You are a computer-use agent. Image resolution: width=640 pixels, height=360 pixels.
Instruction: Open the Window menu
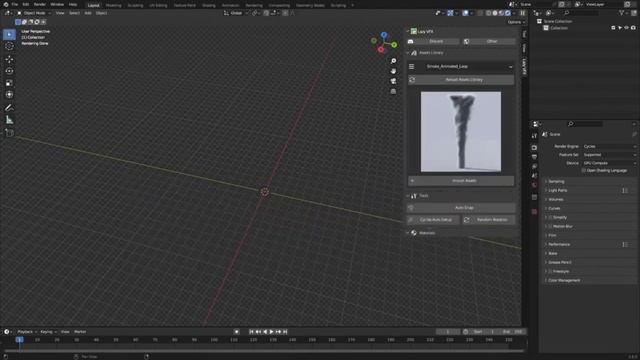tap(57, 4)
